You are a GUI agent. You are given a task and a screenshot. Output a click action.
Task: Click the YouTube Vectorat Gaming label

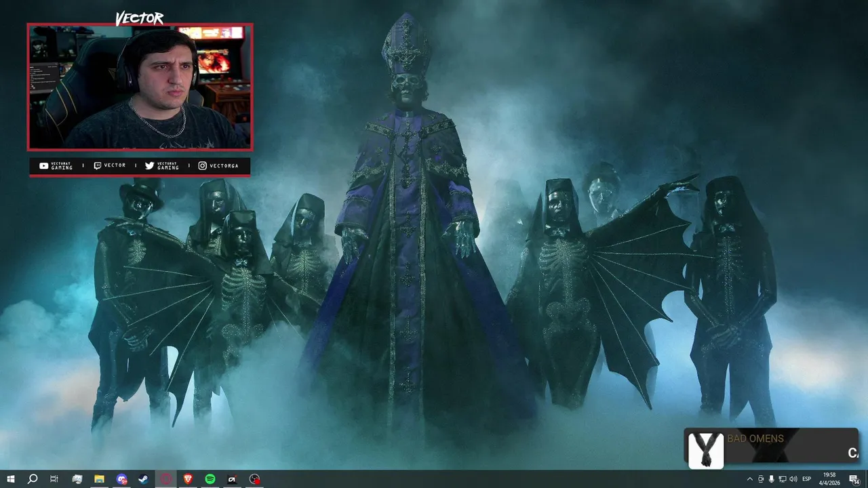tap(56, 165)
